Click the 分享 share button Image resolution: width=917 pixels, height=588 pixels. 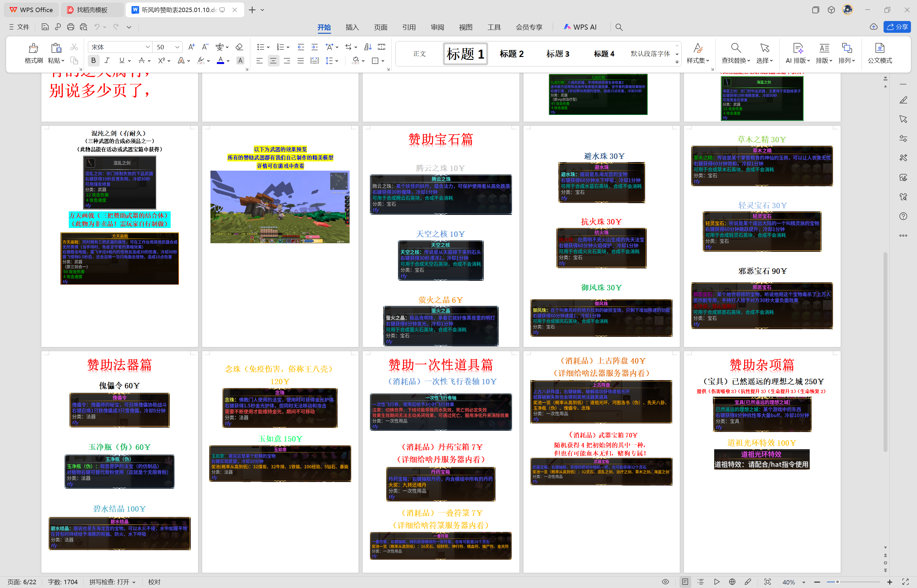[897, 27]
